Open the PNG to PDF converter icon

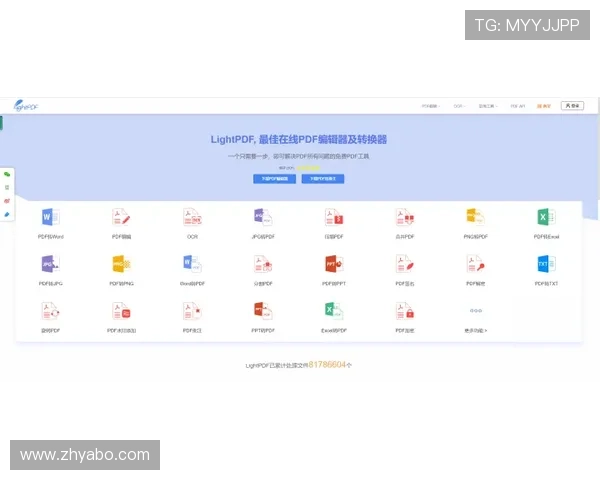[475, 217]
